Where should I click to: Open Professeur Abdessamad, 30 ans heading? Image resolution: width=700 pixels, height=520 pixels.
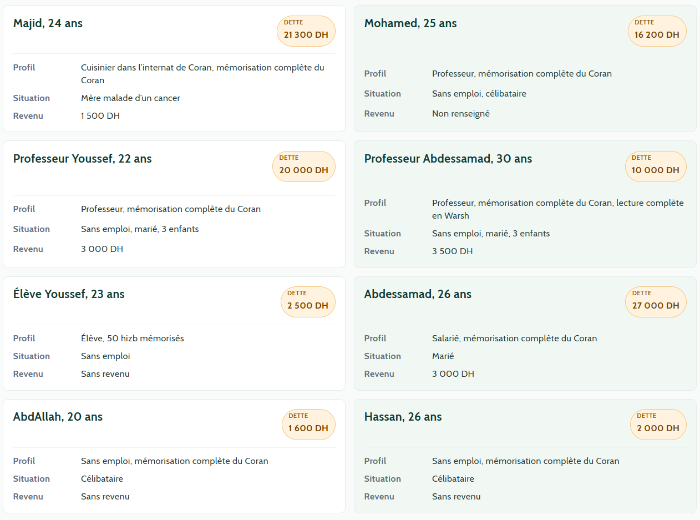point(448,159)
